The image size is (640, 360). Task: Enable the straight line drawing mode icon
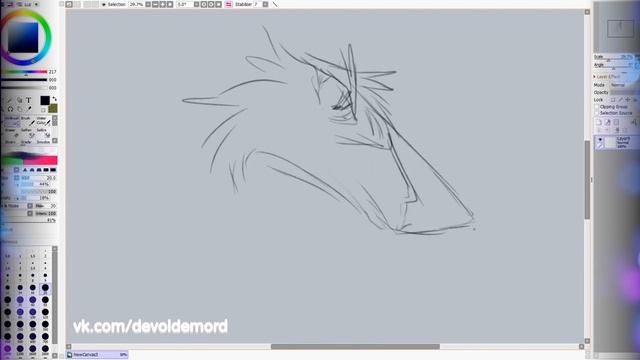pyautogui.click(x=275, y=4)
